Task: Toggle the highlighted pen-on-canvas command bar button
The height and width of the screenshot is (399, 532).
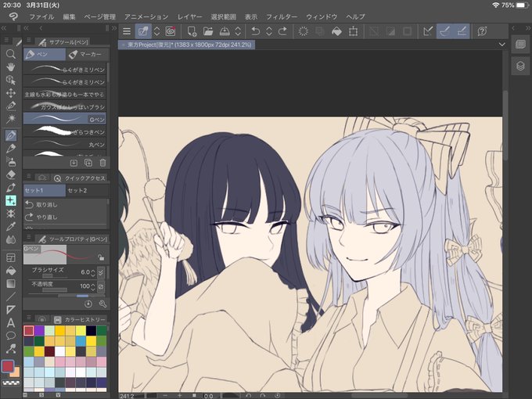Action: click(x=143, y=31)
